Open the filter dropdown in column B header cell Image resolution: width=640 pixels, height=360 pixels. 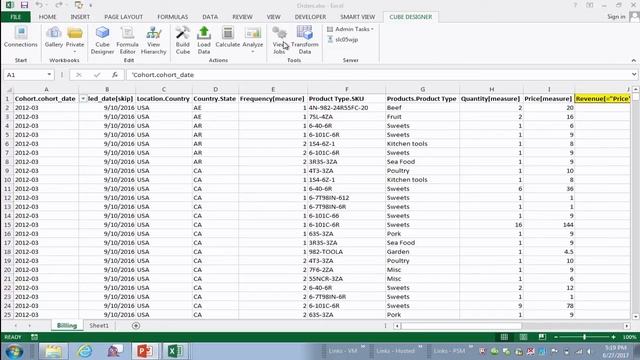(x=83, y=99)
